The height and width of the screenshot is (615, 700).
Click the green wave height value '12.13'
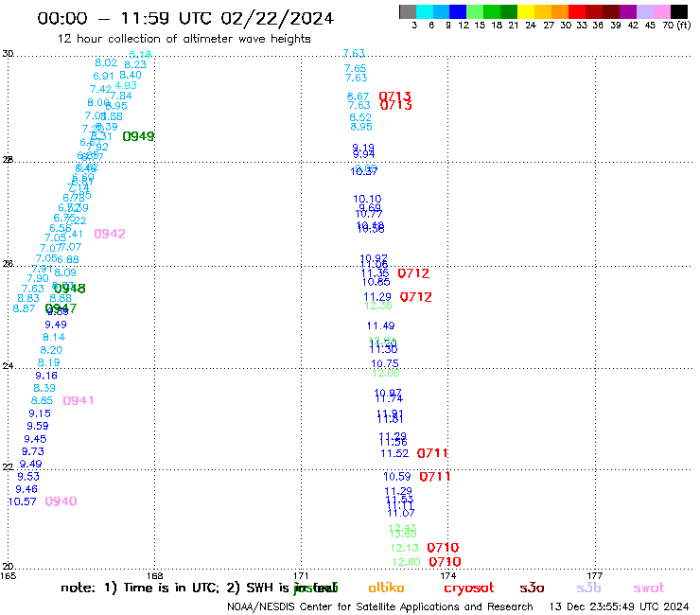tap(405, 548)
